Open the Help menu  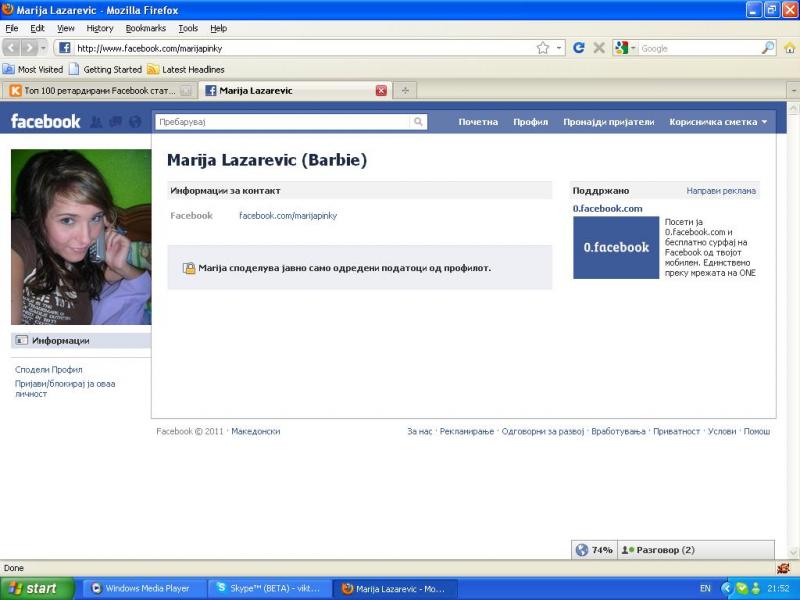pyautogui.click(x=218, y=28)
